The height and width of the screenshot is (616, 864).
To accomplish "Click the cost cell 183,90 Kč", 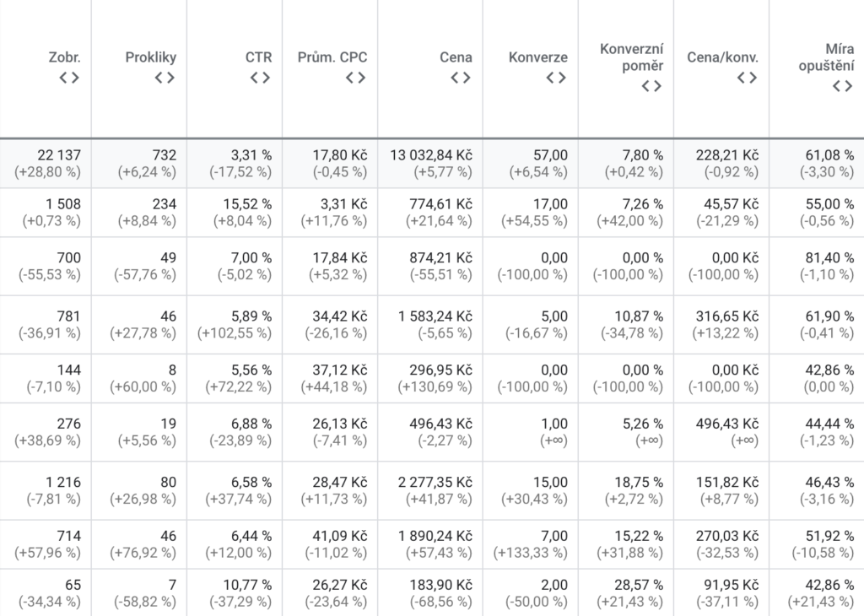I will click(x=440, y=585).
